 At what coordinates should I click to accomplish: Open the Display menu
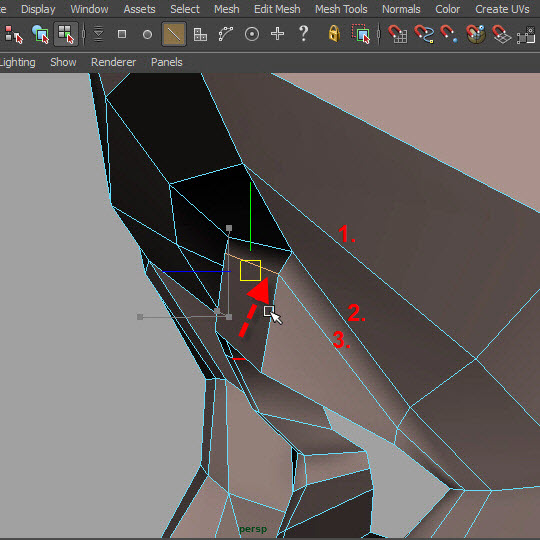(x=38, y=9)
